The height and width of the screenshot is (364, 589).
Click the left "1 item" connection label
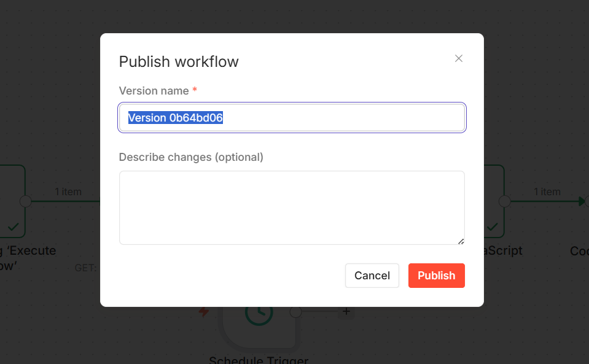(68, 192)
